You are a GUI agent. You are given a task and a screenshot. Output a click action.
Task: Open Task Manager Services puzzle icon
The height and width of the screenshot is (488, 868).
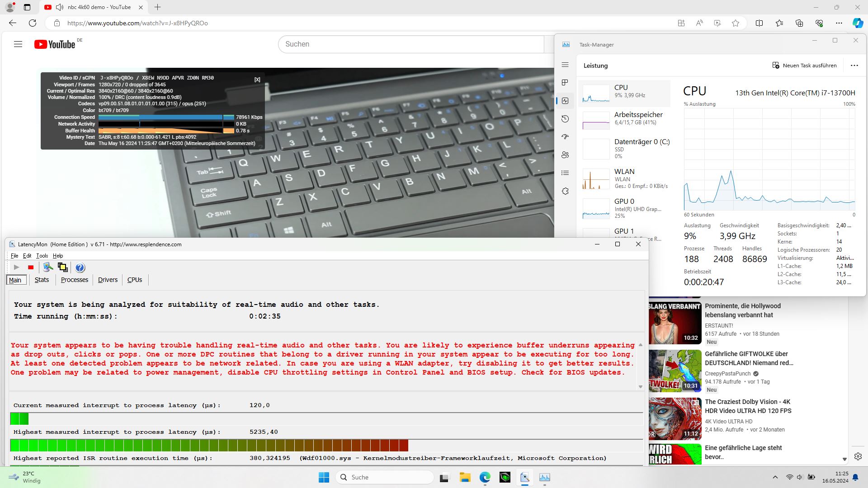click(565, 191)
